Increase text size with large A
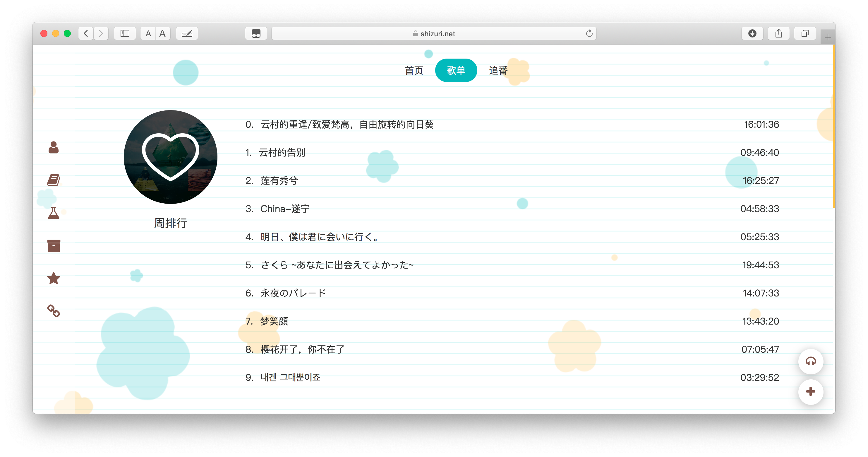 (x=163, y=33)
